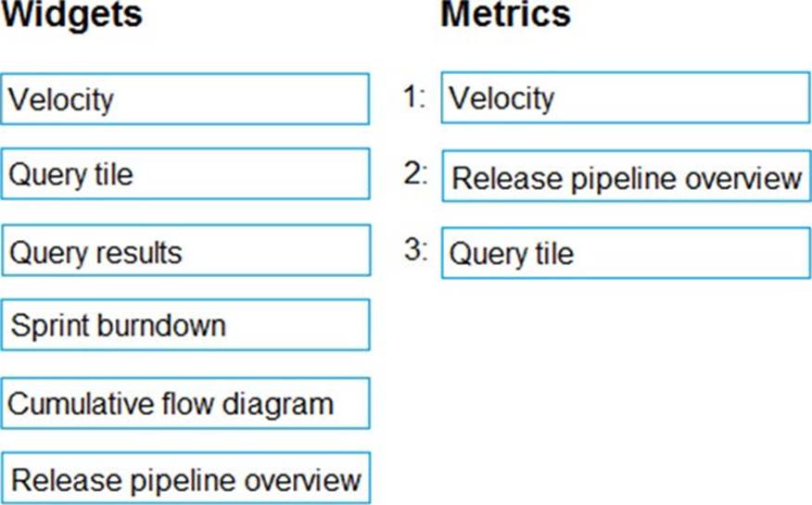
Task: Click the number 2 label beside Metrics
Action: coord(414,174)
